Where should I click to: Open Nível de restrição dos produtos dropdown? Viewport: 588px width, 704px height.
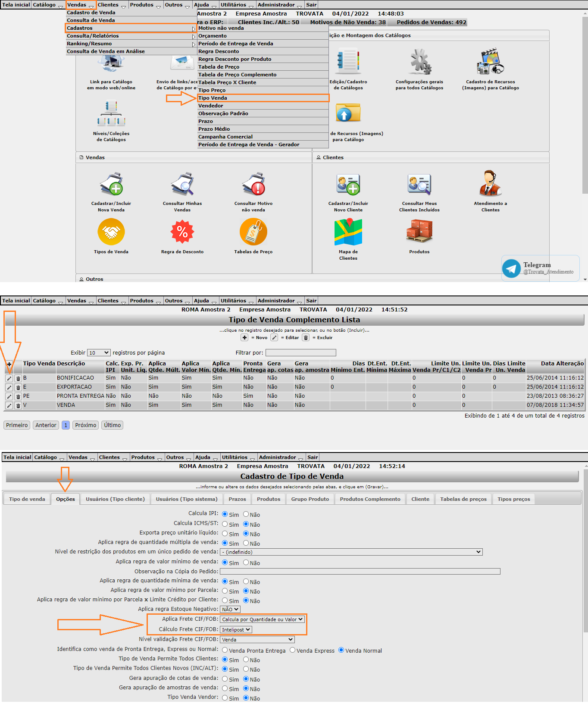pyautogui.click(x=351, y=552)
